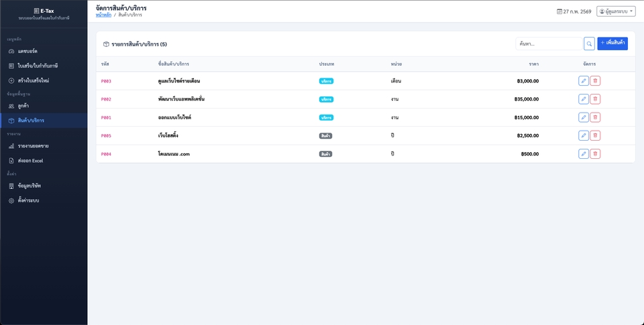Click the หน้าหลัก breadcrumb link
This screenshot has width=644, height=325.
[x=103, y=14]
